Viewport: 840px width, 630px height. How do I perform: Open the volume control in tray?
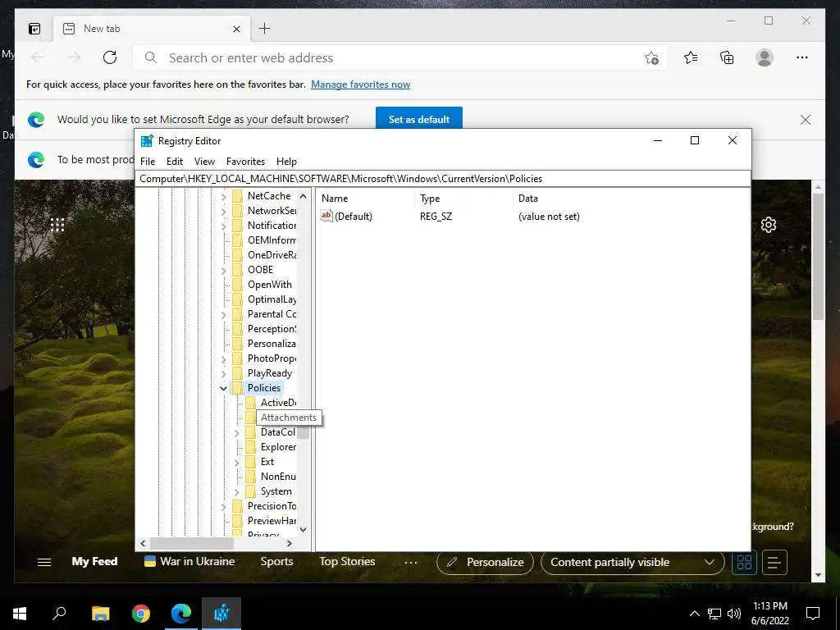734,614
